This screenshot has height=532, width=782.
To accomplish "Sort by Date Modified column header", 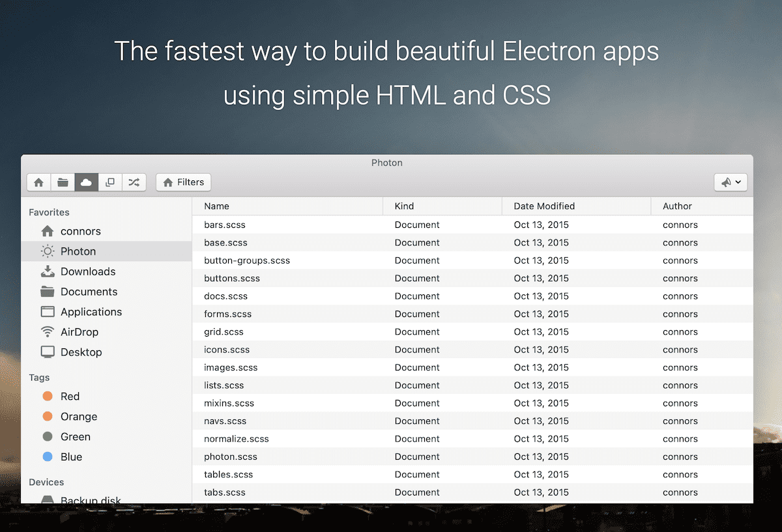I will tap(543, 206).
